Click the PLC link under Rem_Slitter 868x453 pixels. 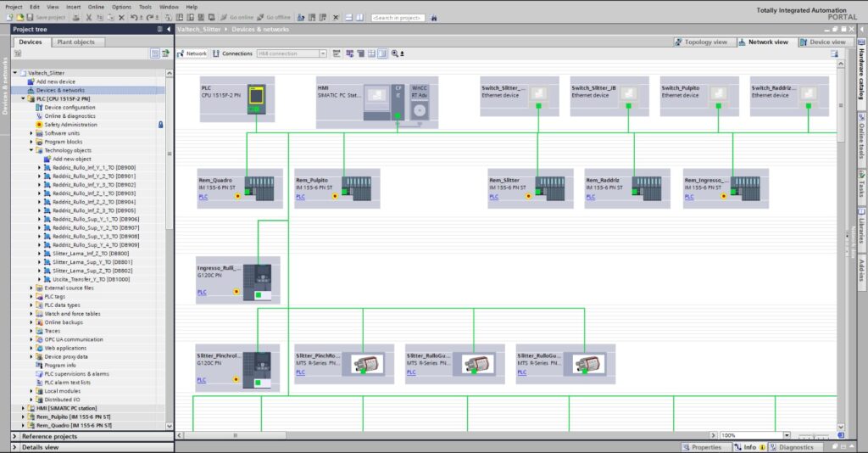(494, 197)
